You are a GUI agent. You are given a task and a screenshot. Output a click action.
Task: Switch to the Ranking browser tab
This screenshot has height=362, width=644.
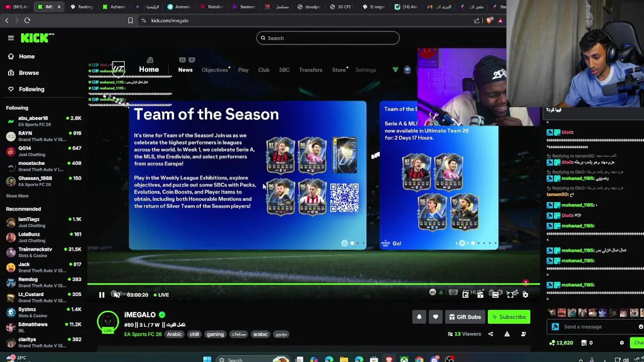pyautogui.click(x=82, y=7)
